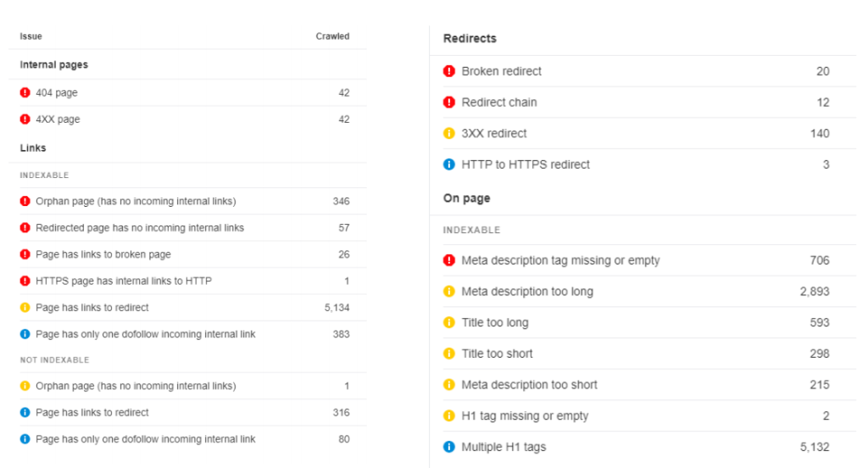
Task: Click the 5,134 crawled count value
Action: pyautogui.click(x=337, y=308)
